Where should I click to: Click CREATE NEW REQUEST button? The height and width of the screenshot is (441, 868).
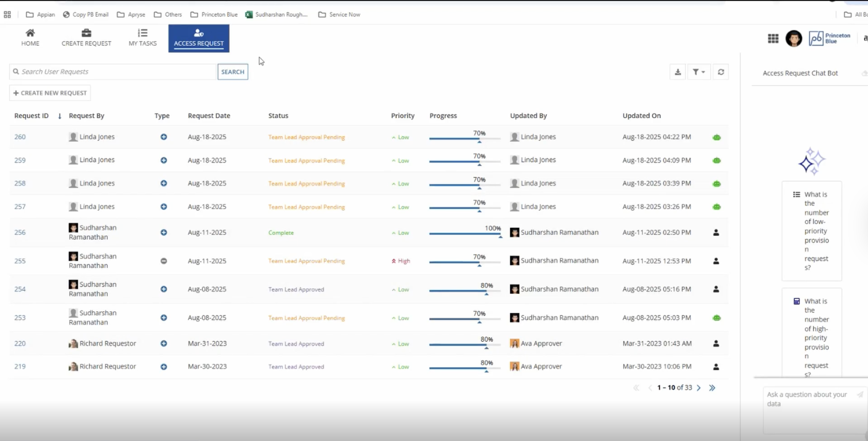[x=50, y=93]
